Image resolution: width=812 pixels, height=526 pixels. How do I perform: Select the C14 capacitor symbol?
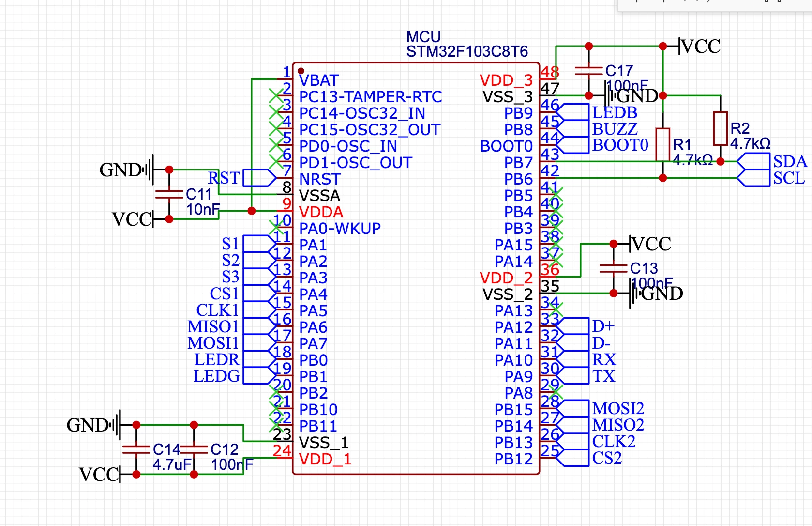136,449
